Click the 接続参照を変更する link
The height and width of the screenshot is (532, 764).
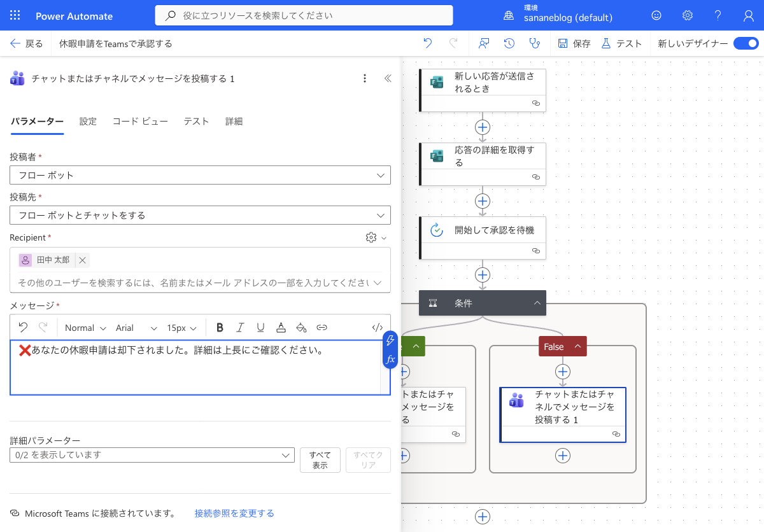pyautogui.click(x=234, y=513)
